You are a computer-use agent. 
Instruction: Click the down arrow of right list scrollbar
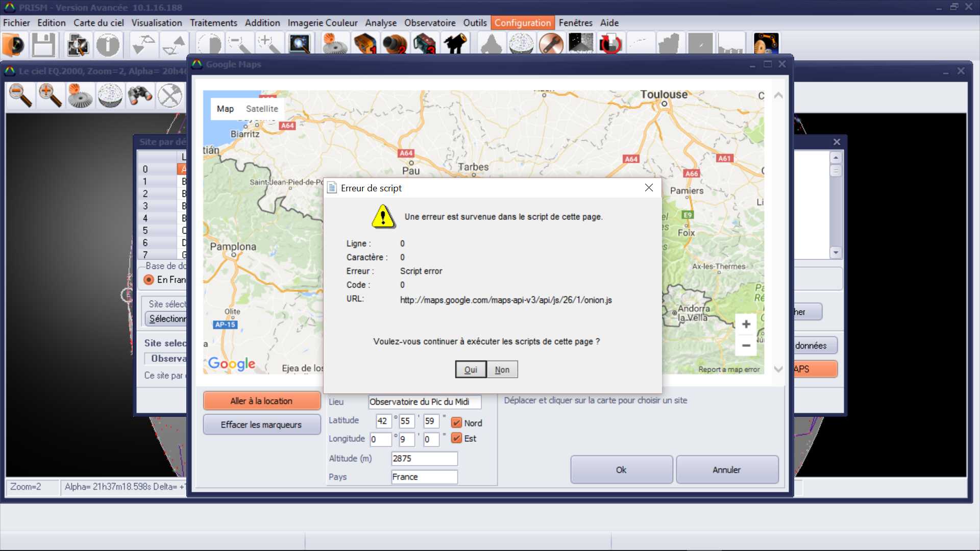[836, 253]
